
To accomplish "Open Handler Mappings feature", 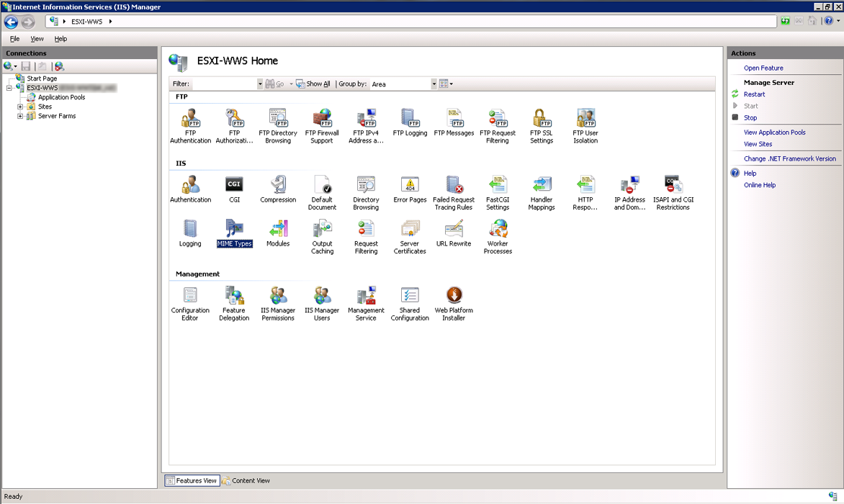I will click(x=542, y=192).
